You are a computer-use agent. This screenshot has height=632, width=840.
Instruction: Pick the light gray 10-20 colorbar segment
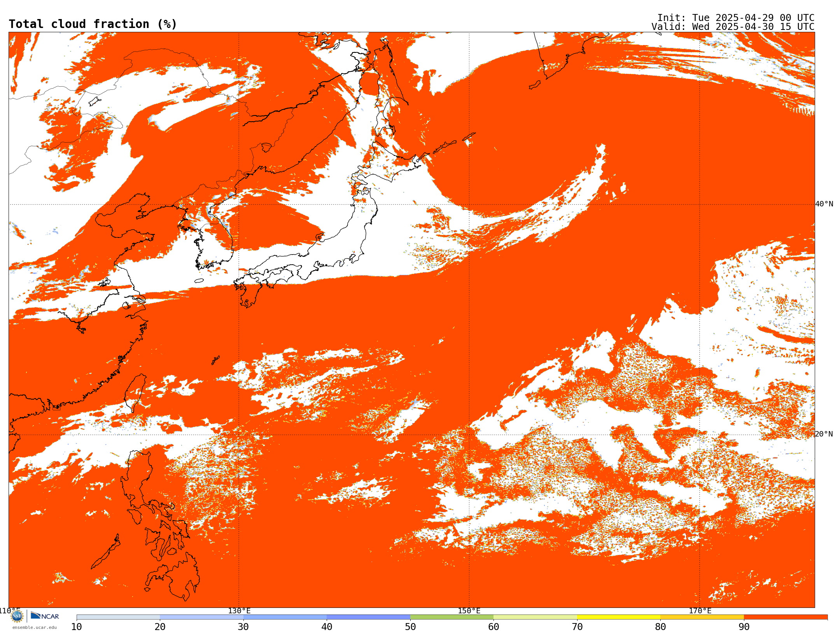[x=118, y=617]
